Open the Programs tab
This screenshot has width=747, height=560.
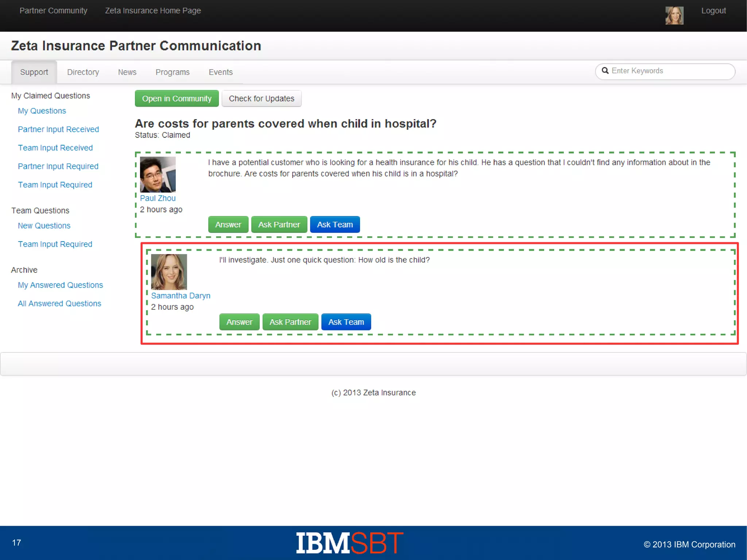click(x=173, y=72)
